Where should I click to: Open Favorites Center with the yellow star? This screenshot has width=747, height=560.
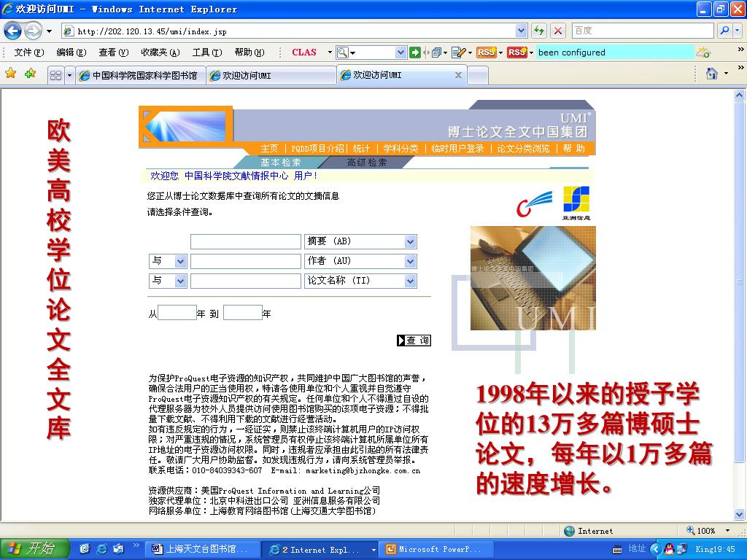[10, 74]
